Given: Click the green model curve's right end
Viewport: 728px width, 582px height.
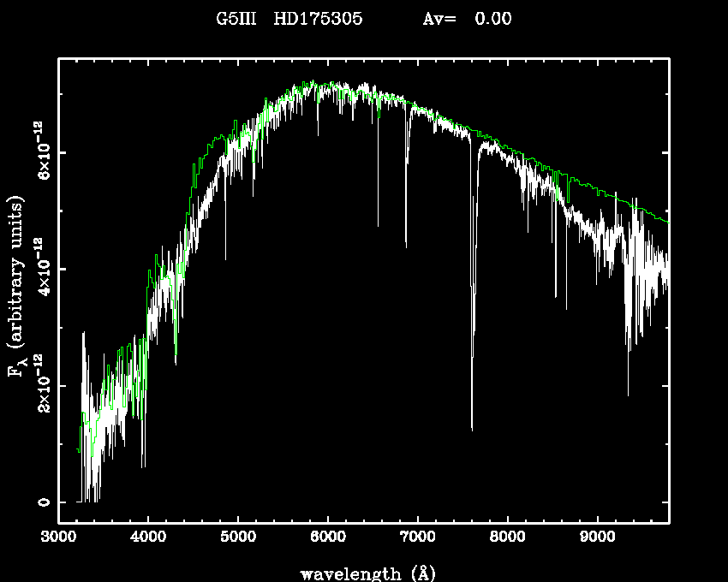Looking at the screenshot, I should click(x=668, y=222).
